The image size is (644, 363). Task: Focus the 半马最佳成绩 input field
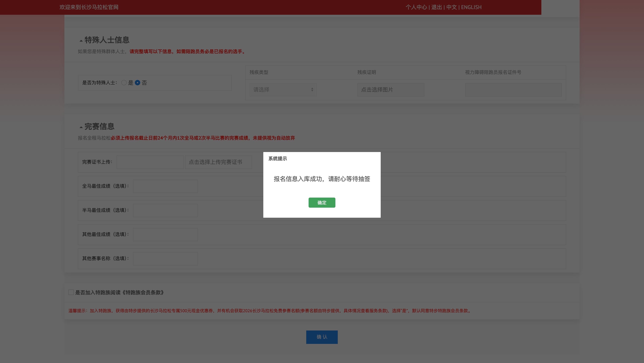(x=165, y=210)
